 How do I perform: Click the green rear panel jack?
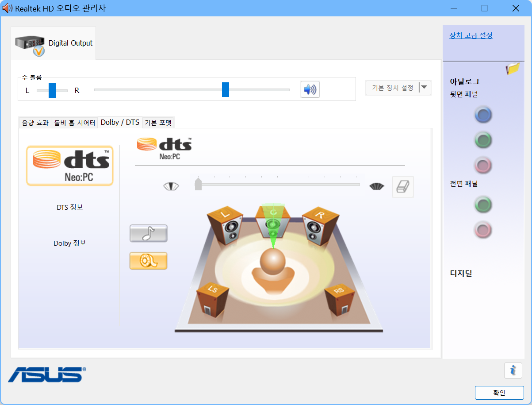click(483, 140)
